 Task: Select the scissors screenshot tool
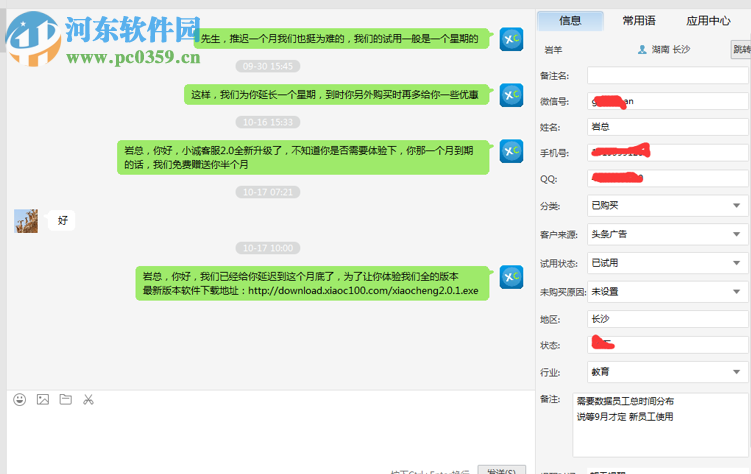(89, 399)
